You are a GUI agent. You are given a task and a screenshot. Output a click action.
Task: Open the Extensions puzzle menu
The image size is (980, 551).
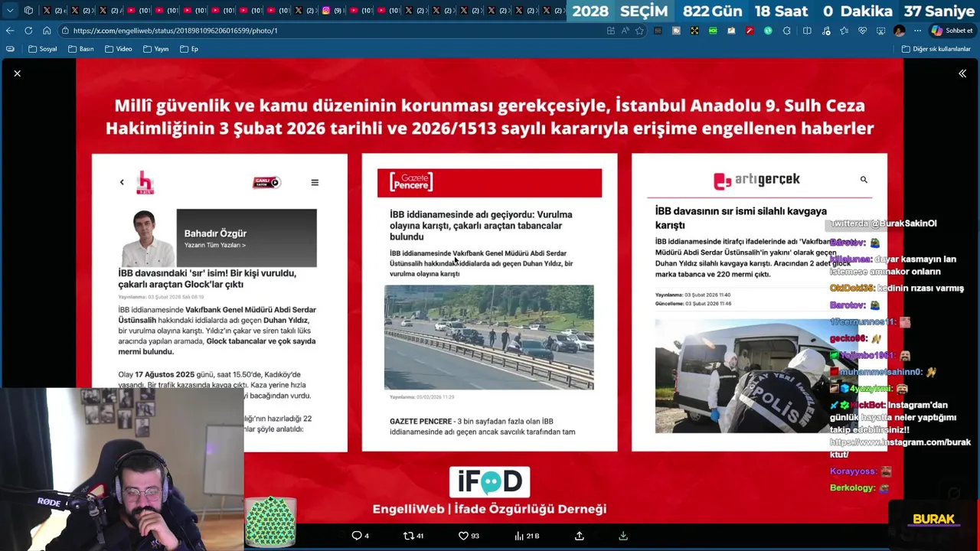(786, 31)
